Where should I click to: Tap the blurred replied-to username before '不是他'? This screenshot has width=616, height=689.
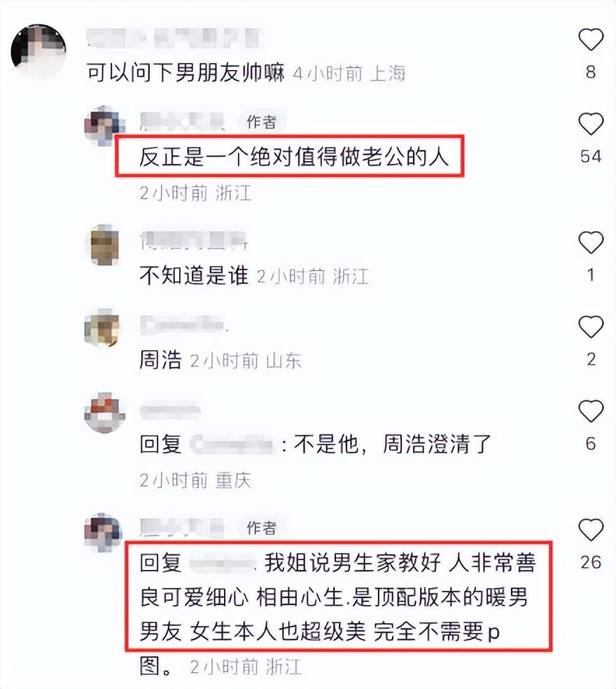coord(232,444)
